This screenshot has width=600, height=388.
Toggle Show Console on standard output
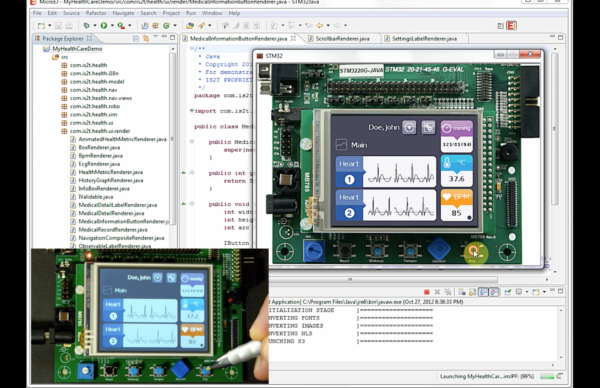484,292
